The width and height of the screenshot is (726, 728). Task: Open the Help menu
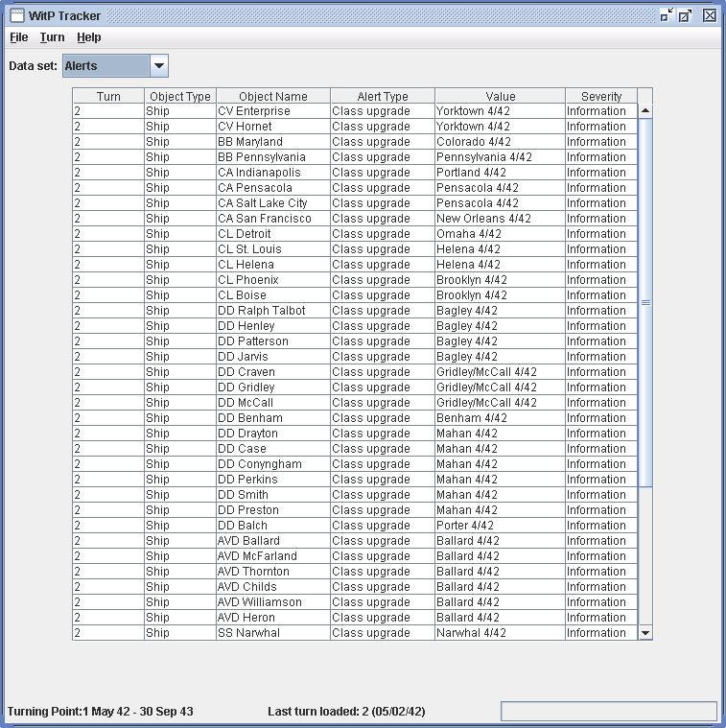pos(88,37)
